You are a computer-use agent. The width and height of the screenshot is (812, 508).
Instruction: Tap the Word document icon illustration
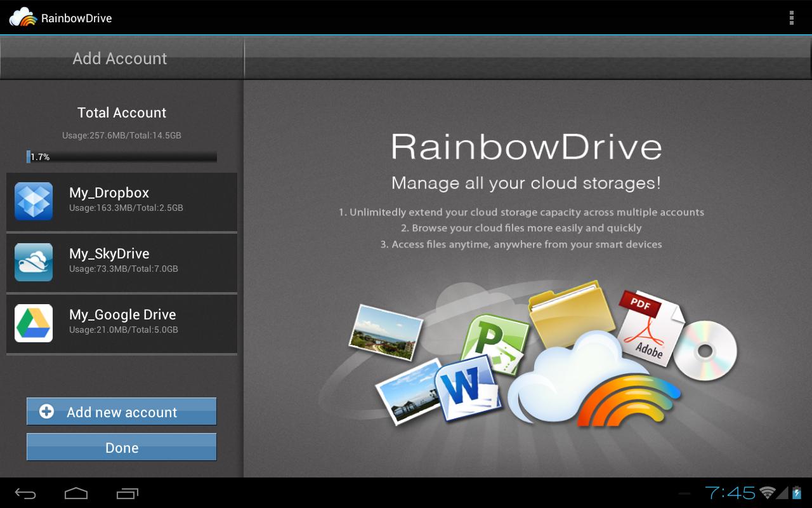(x=468, y=387)
